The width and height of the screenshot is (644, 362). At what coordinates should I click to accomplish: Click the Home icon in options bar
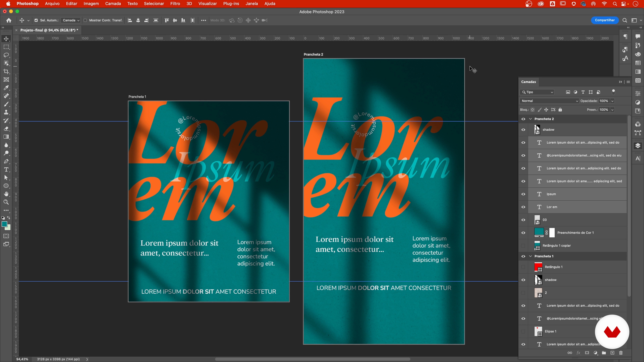[9, 20]
